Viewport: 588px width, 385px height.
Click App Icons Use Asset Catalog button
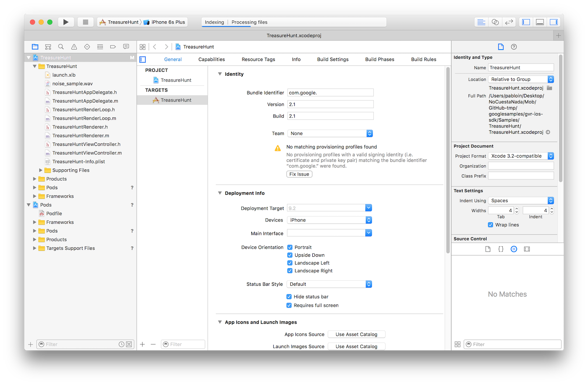tap(356, 334)
